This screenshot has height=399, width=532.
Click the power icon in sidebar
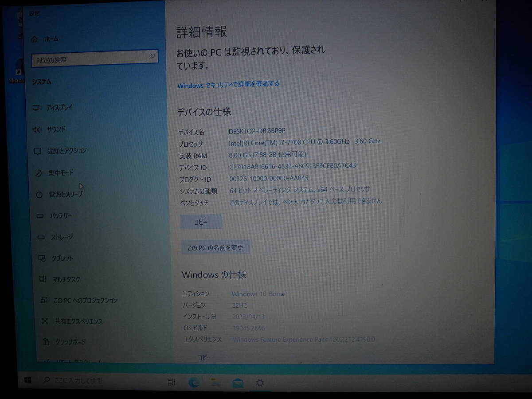[x=39, y=195]
